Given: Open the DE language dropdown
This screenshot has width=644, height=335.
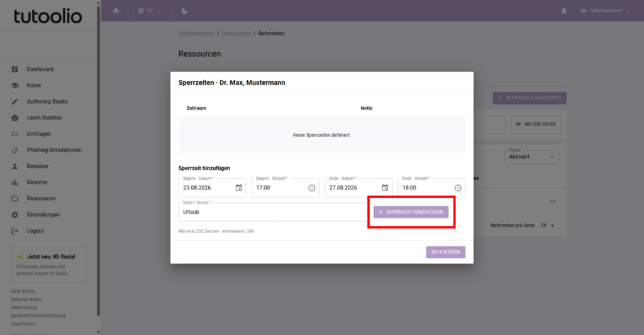Looking at the screenshot, I should 150,11.
